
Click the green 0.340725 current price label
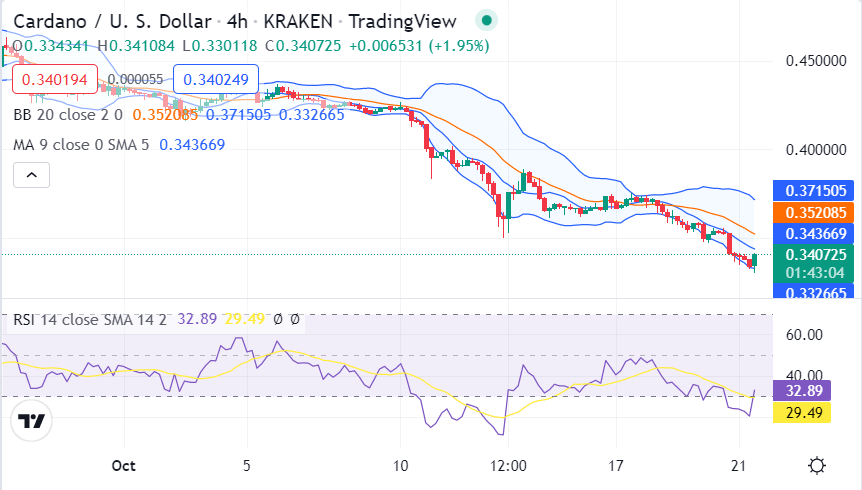coord(814,255)
